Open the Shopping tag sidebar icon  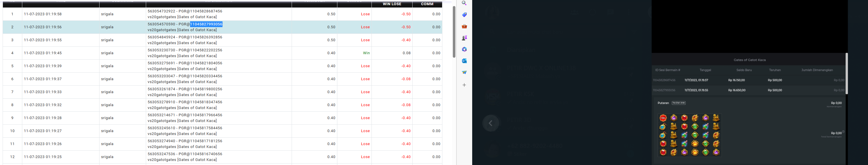[x=464, y=15]
